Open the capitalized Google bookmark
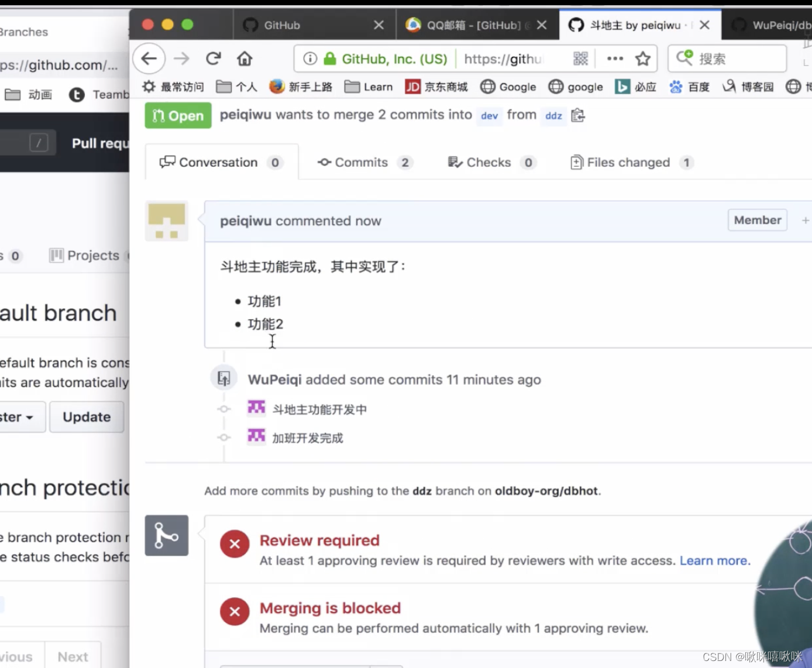Image resolution: width=812 pixels, height=668 pixels. [x=508, y=87]
